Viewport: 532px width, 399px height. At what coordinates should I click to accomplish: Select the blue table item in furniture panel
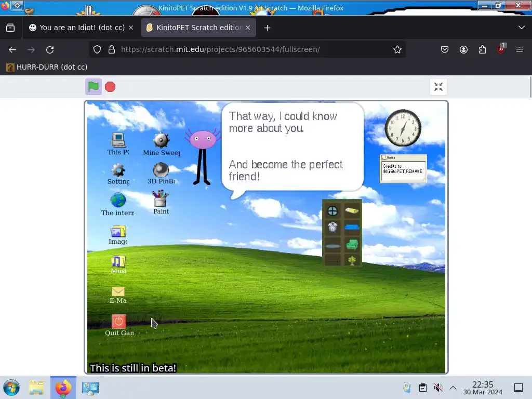pyautogui.click(x=352, y=228)
